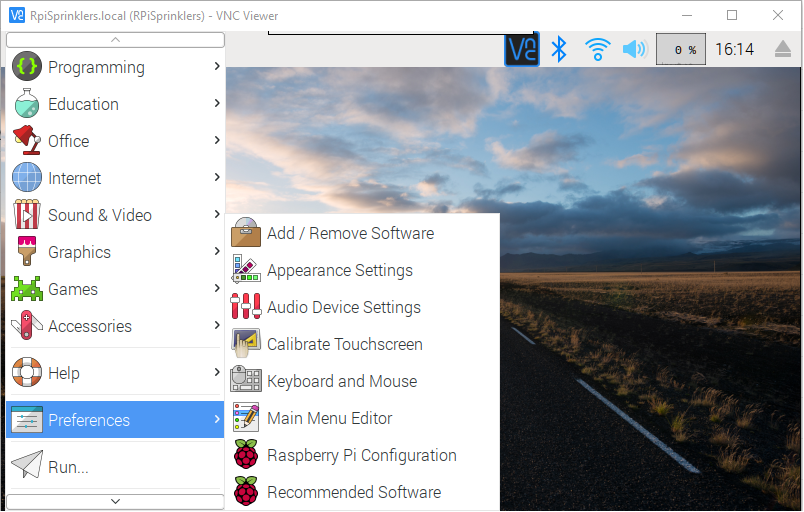Expand the Programming submenu arrow
This screenshot has width=804, height=512.
(x=217, y=67)
